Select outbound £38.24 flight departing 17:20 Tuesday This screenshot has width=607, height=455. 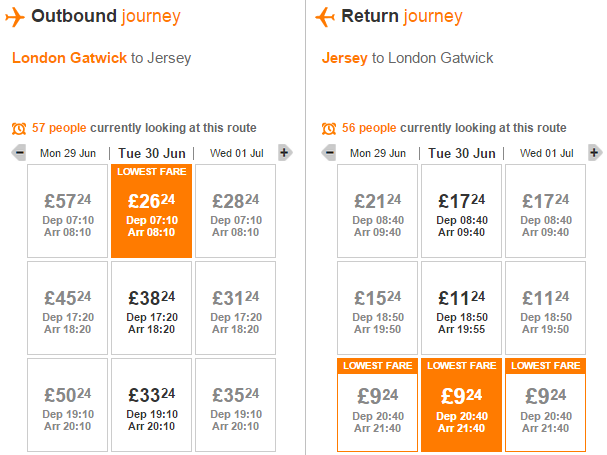point(151,308)
